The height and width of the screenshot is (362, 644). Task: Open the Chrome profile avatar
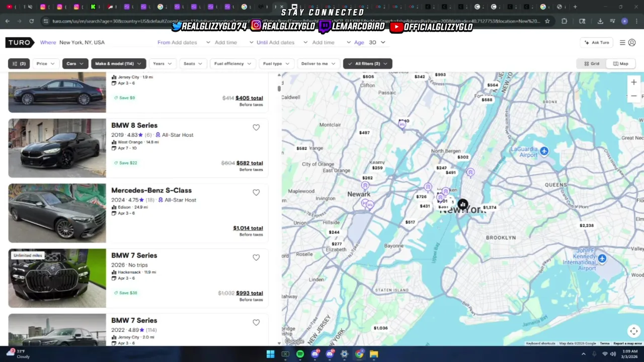coord(624,21)
